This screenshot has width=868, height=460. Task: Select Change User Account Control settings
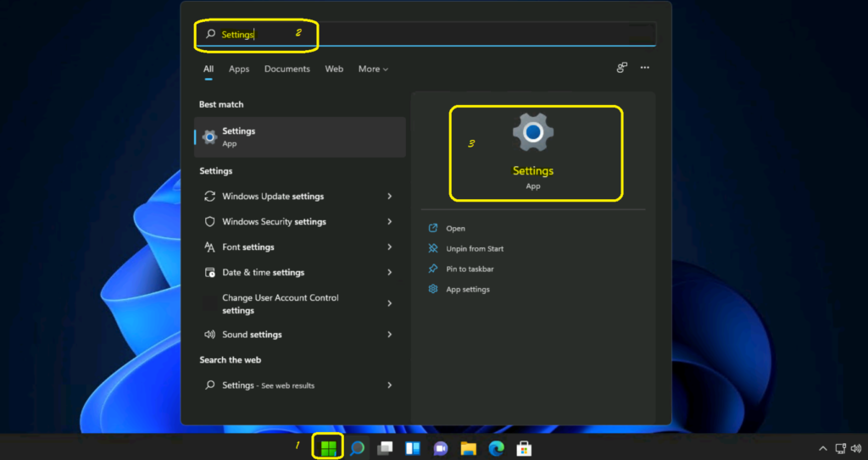click(300, 304)
